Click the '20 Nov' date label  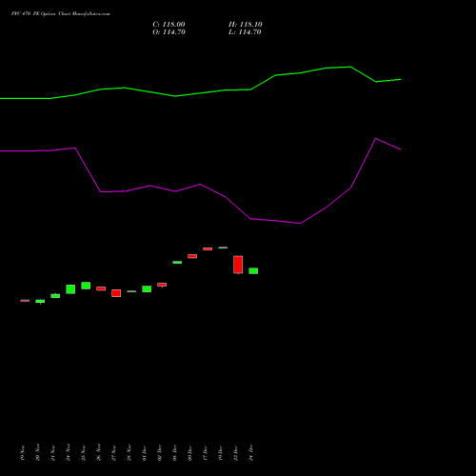click(x=38, y=452)
